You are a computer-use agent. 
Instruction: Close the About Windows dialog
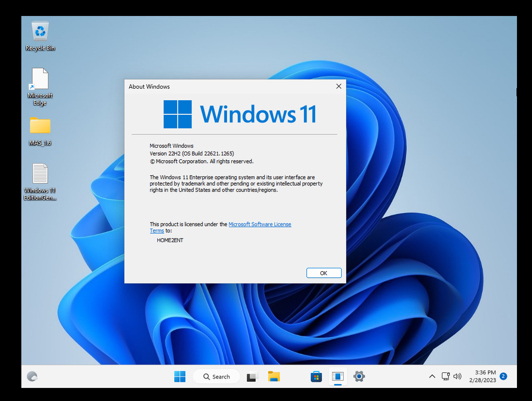(339, 86)
